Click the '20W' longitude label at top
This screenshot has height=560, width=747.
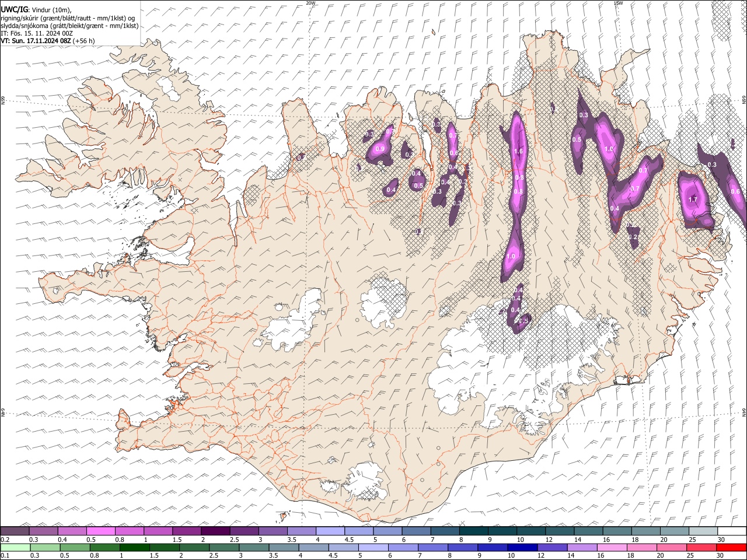[310, 3]
